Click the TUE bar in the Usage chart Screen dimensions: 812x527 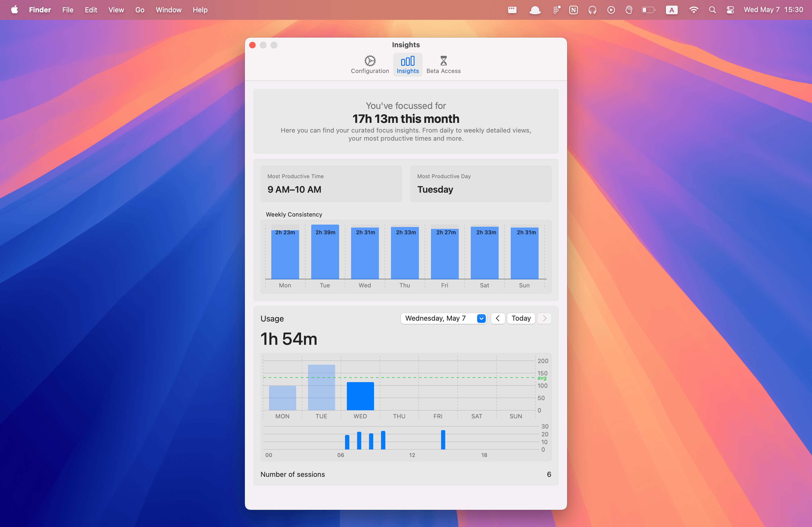tap(321, 387)
